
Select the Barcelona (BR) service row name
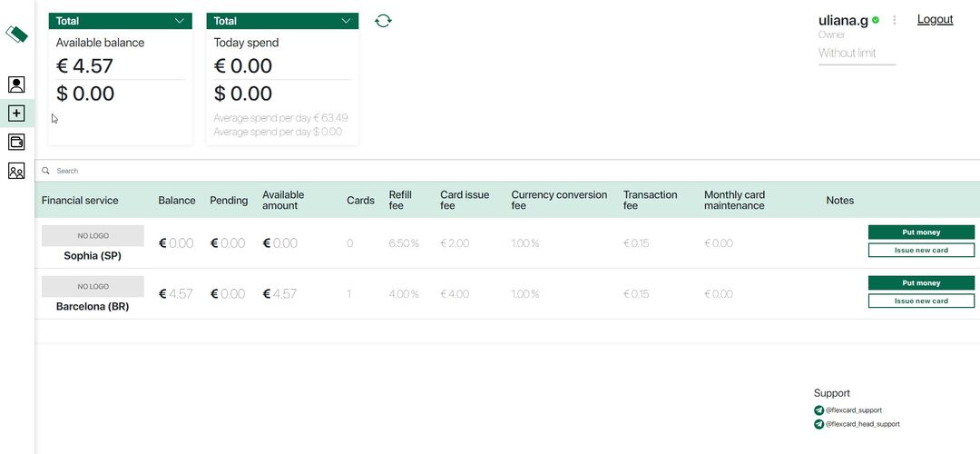(93, 307)
